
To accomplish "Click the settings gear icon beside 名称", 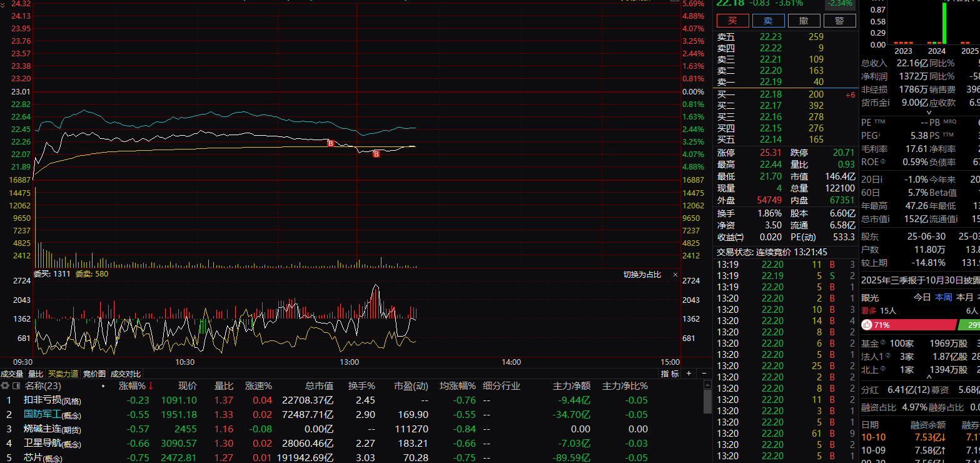I will [x=5, y=386].
